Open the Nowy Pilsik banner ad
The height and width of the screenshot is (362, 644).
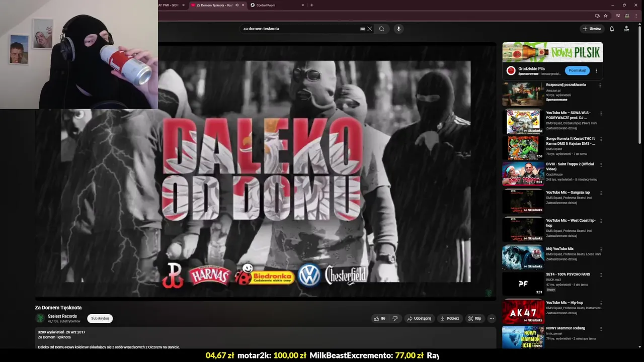point(552,52)
